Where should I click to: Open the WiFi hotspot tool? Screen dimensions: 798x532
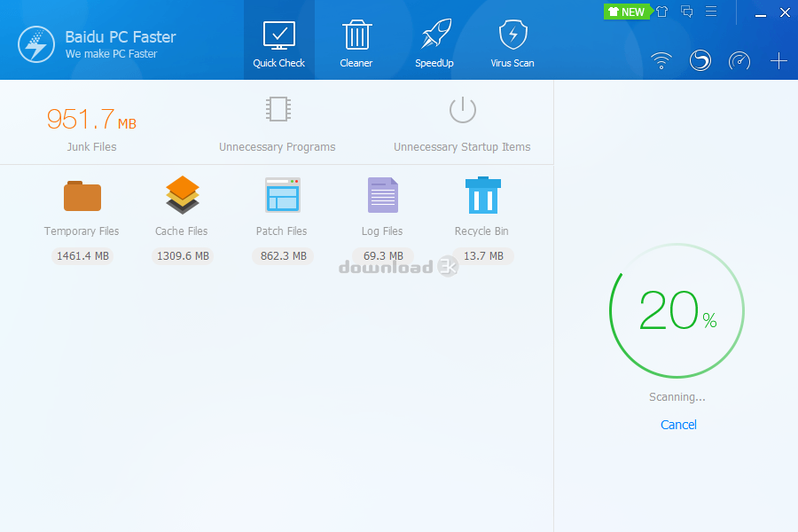pos(661,60)
